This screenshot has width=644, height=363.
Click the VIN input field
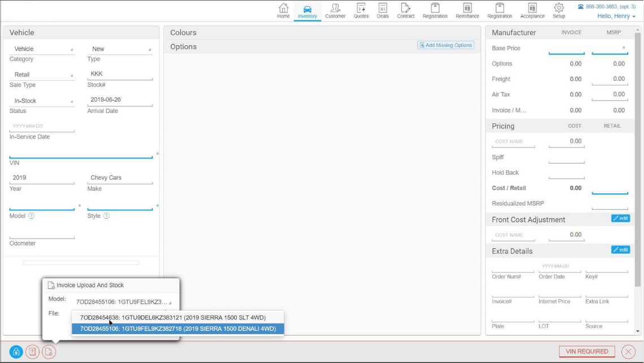81,153
